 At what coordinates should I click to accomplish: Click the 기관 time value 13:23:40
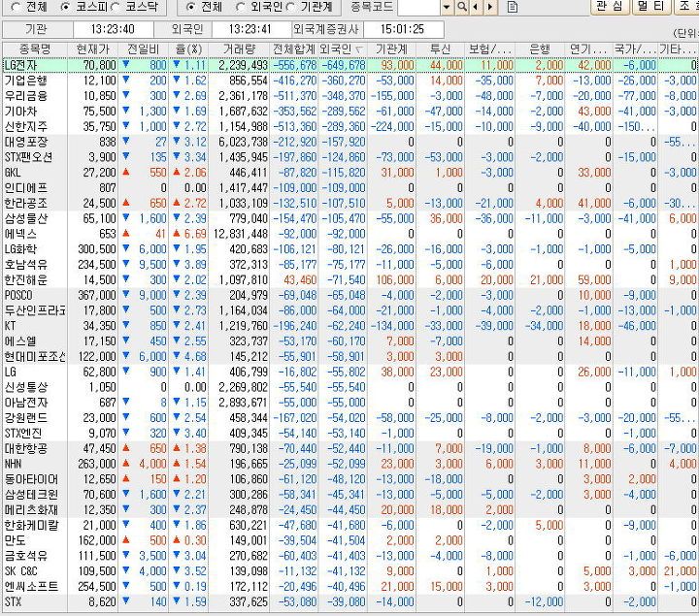coord(113,29)
